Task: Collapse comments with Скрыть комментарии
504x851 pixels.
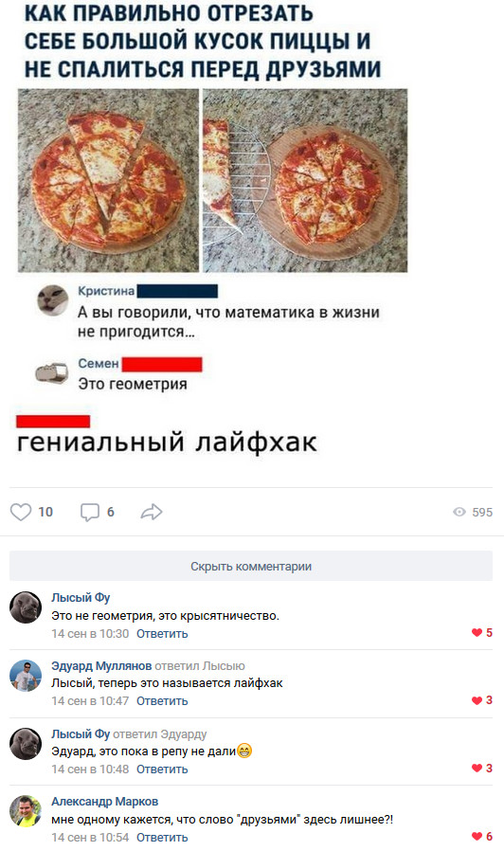Action: click(x=251, y=566)
